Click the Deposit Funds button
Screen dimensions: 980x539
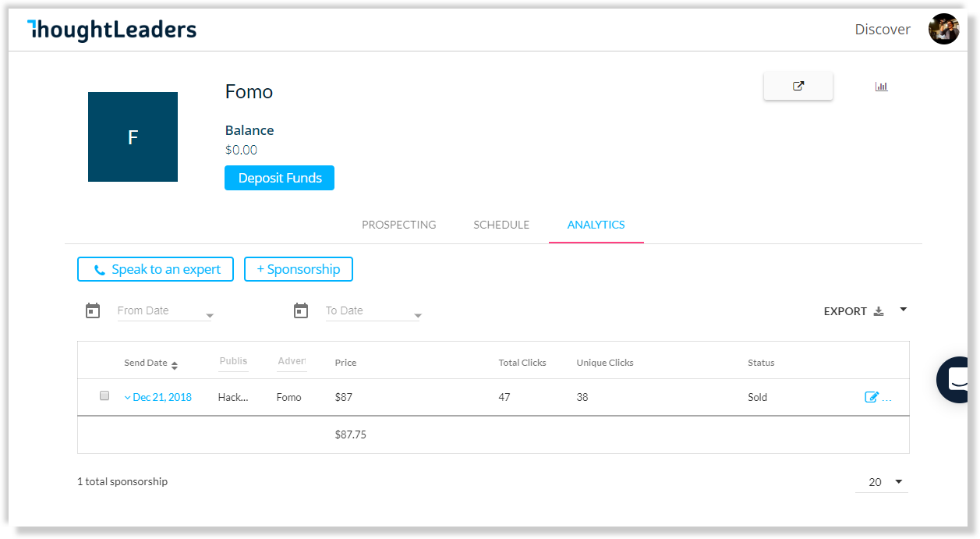(279, 178)
